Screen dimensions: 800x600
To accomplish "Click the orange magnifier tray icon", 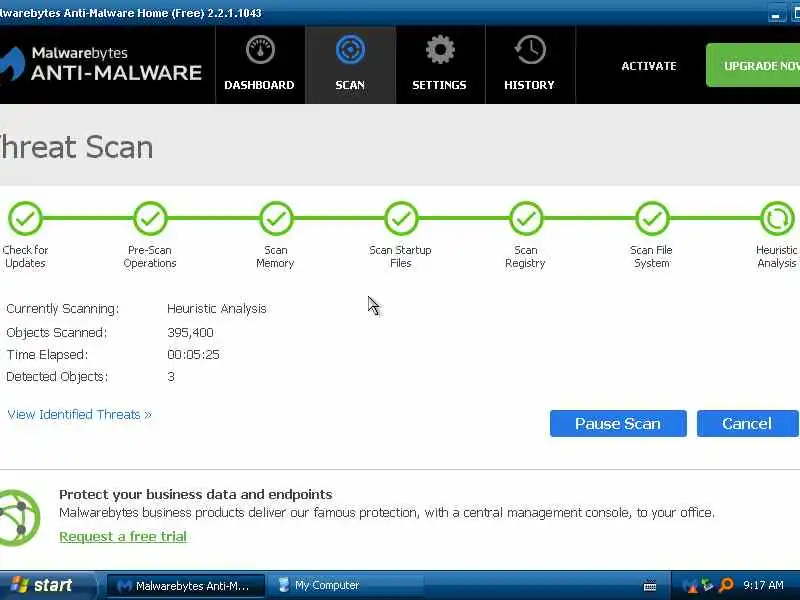I will 726,585.
